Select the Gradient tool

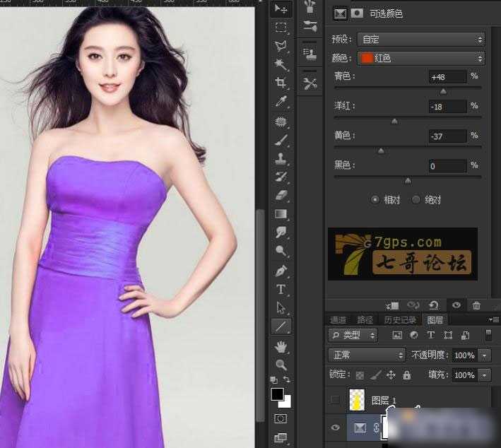[281, 213]
